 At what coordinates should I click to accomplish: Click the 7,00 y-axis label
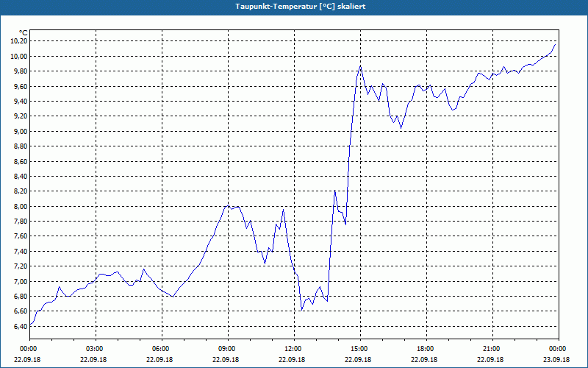click(x=21, y=282)
